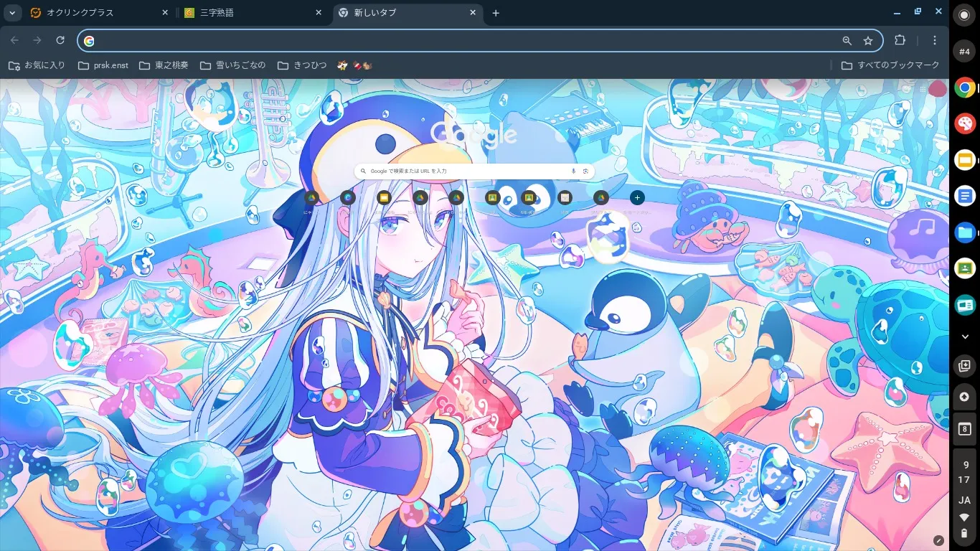980x551 pixels.
Task: Click the zoom magnifier icon in address bar
Action: pos(847,41)
